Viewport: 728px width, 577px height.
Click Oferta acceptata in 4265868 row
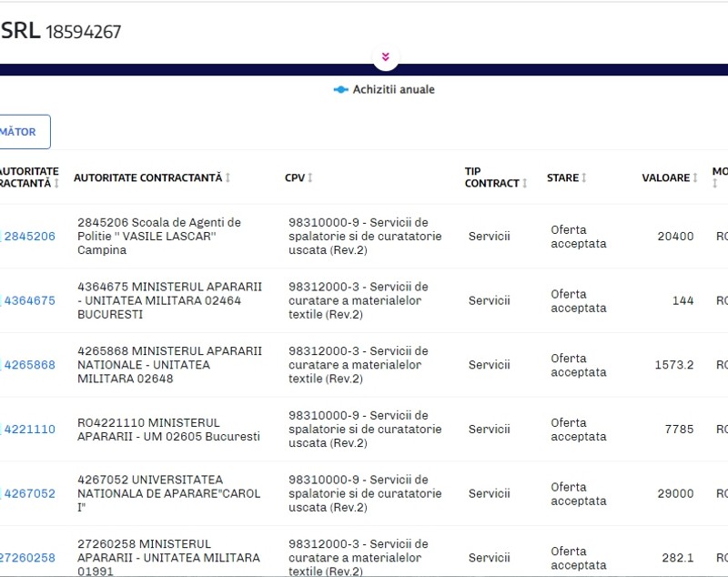579,365
